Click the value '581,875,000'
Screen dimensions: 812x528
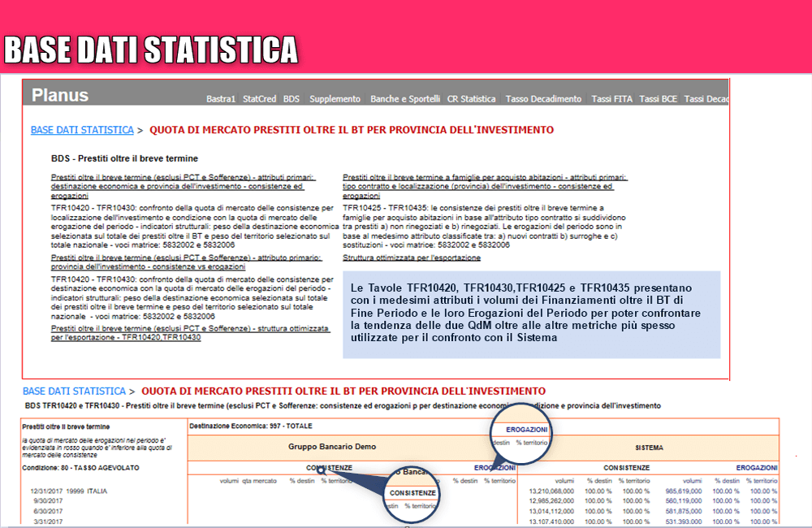(x=684, y=512)
